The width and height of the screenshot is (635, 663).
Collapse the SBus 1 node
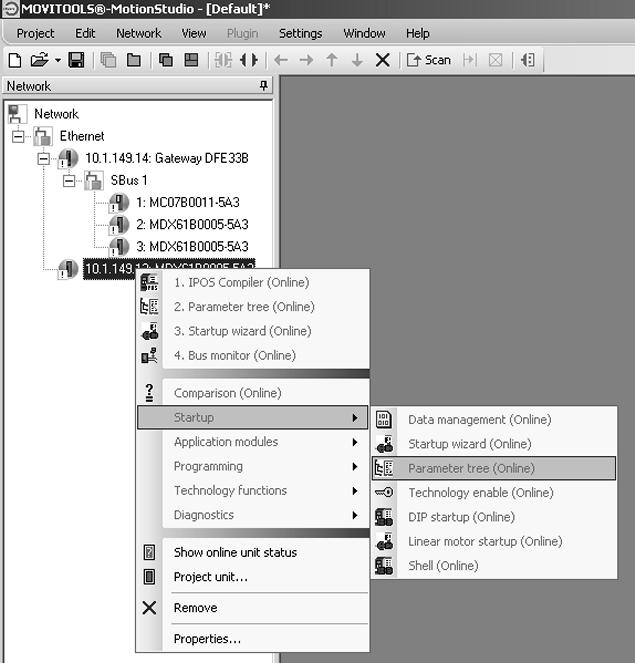[x=69, y=181]
